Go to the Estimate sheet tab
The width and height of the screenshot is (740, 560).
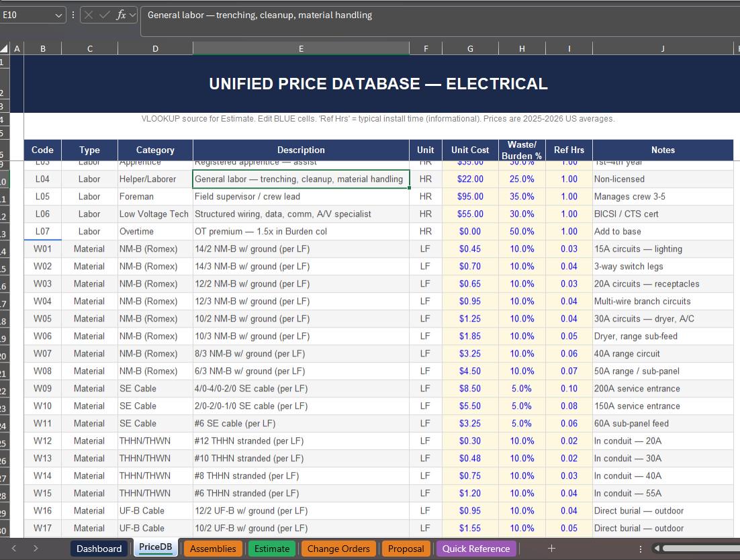(272, 549)
